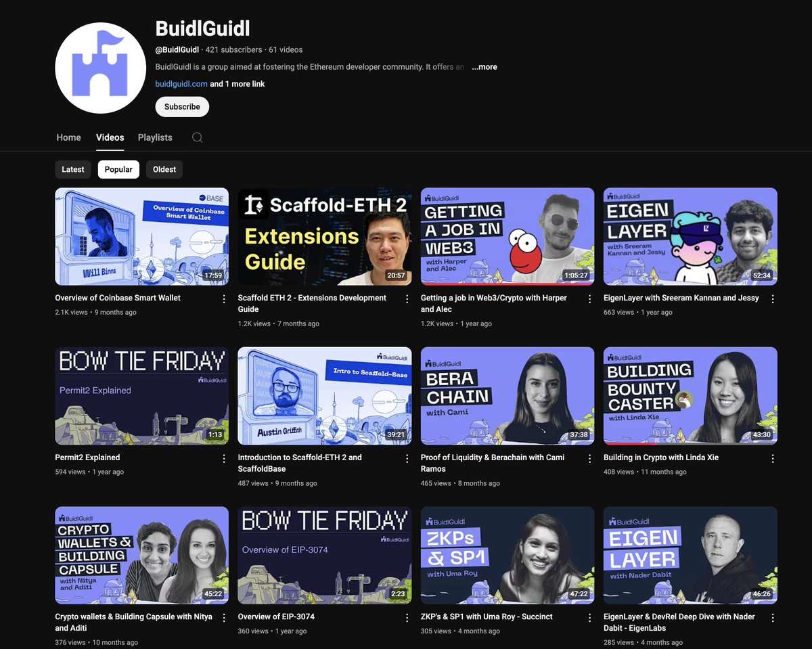Click the BuidlGuidl castle channel avatar
812x649 pixels.
tap(100, 68)
